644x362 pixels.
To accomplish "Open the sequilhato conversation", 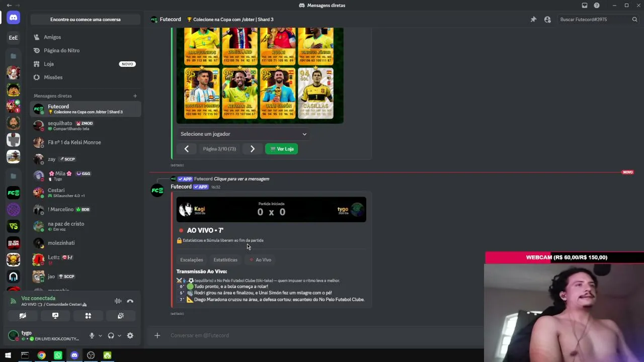I will click(86, 126).
